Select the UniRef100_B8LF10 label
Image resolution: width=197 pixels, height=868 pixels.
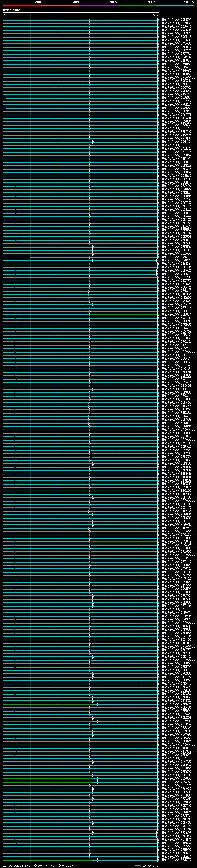[177, 311]
